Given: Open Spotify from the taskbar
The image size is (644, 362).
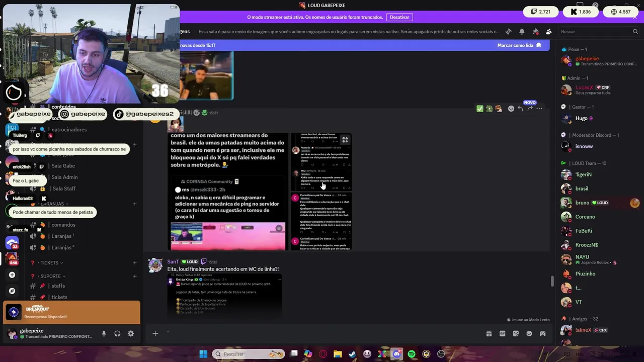Looking at the screenshot, I should tap(412, 354).
